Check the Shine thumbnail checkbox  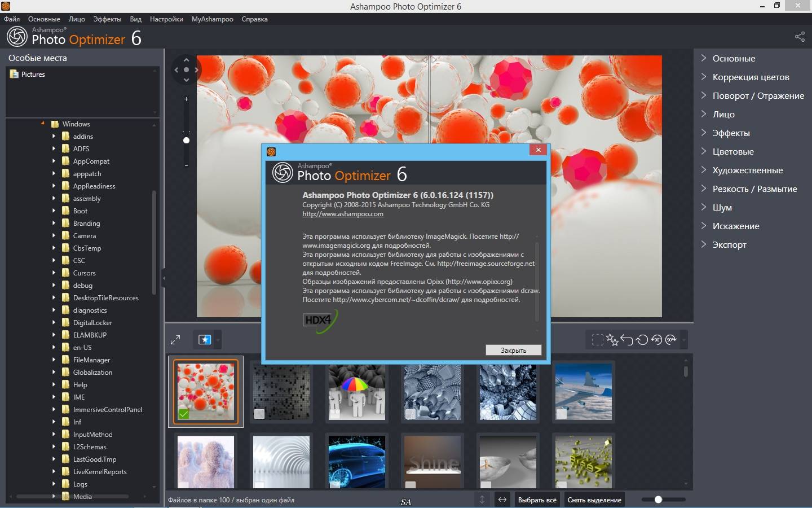[411, 485]
